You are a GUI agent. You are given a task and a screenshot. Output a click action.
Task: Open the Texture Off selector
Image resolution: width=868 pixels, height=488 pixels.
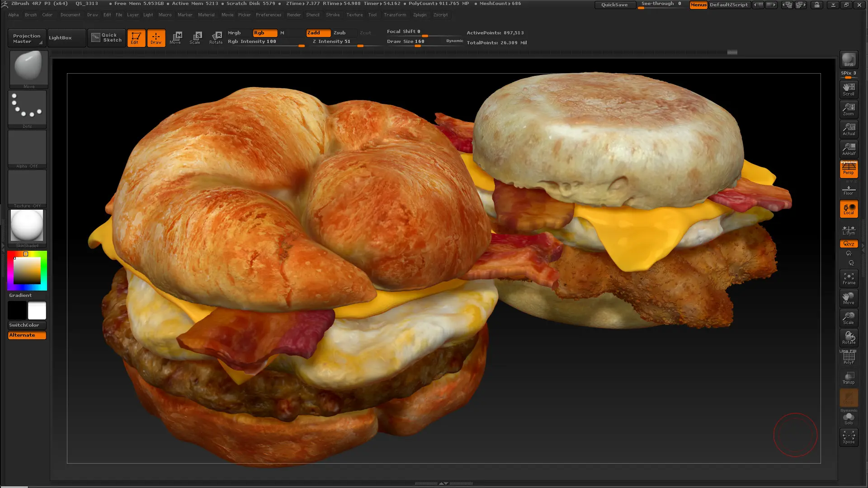pos(27,188)
